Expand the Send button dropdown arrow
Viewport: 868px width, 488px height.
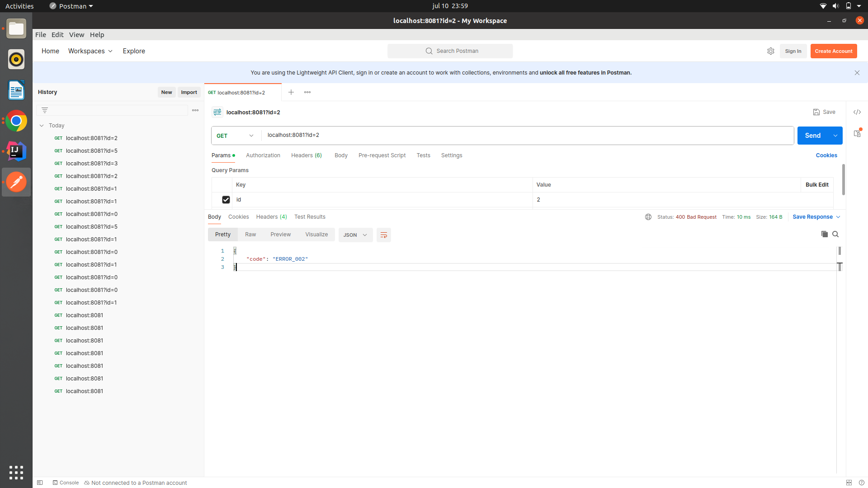pos(835,136)
